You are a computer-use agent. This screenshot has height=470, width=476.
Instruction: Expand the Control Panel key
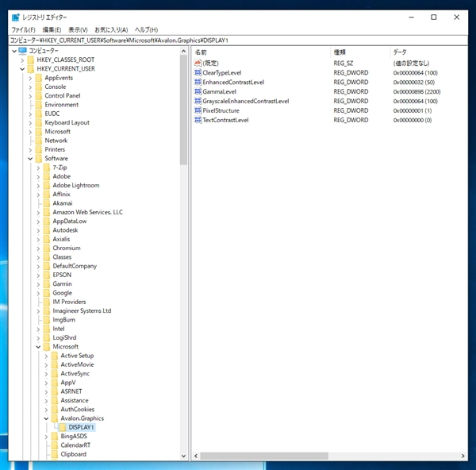pyautogui.click(x=30, y=96)
